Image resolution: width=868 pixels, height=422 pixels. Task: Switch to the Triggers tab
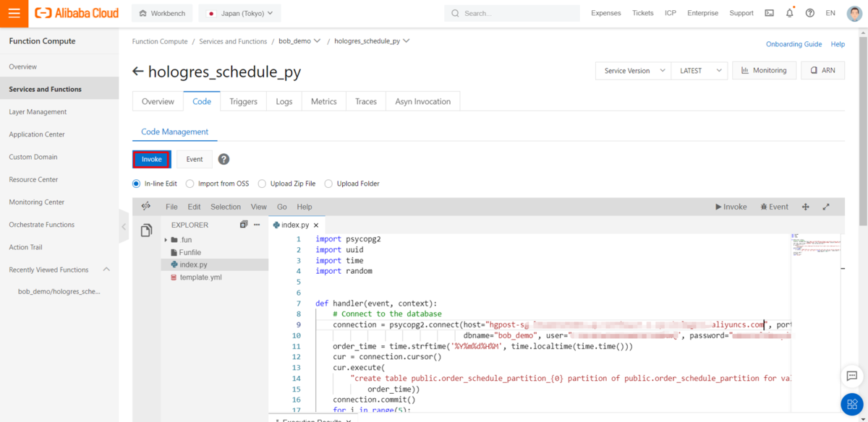tap(243, 101)
